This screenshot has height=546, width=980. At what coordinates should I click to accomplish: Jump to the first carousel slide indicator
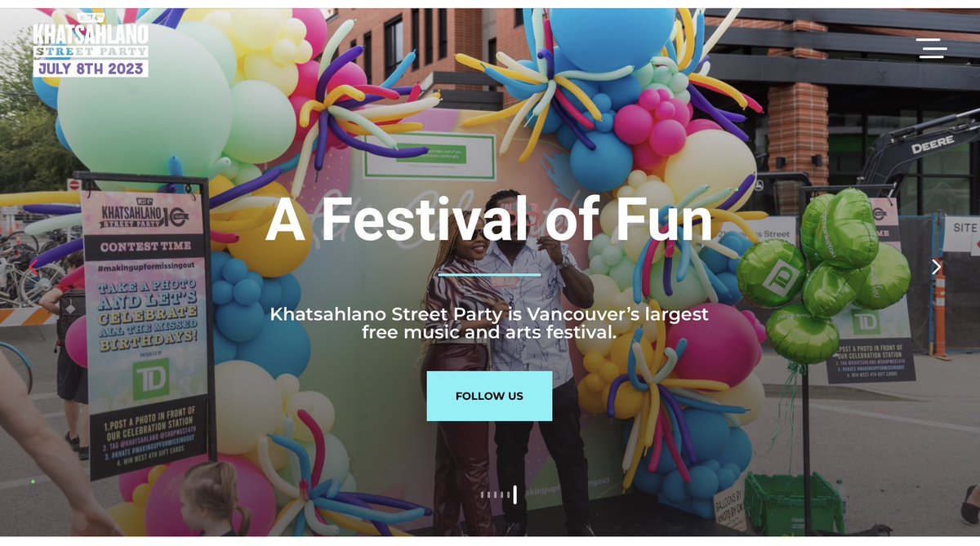tap(482, 495)
